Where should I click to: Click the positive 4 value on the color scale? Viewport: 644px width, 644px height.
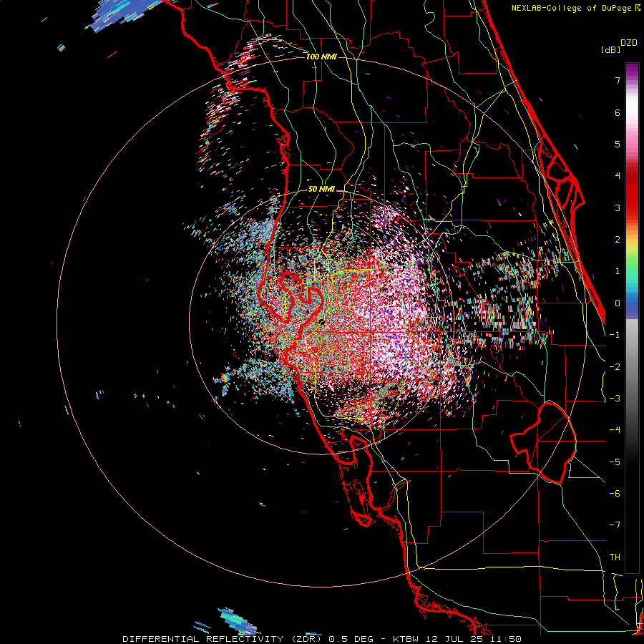[618, 176]
